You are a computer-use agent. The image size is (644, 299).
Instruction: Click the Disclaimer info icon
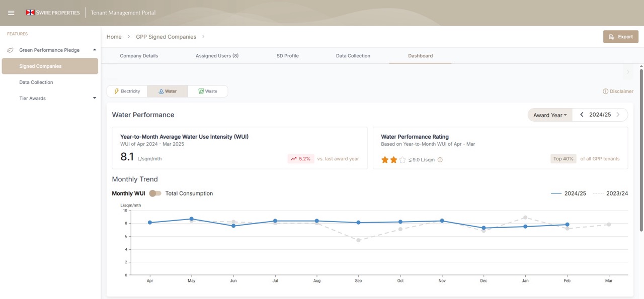(x=605, y=91)
